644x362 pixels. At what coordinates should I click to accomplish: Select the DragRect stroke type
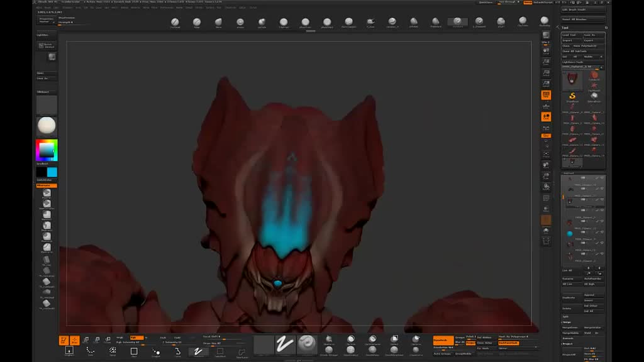(x=69, y=351)
